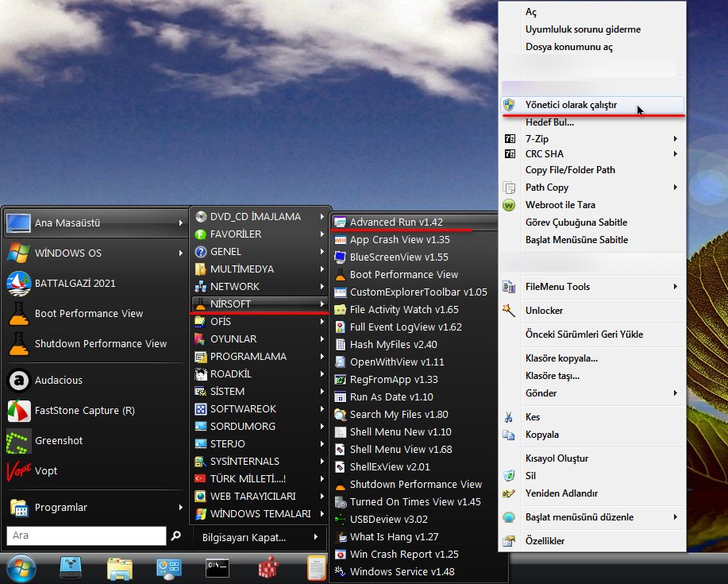Click the Unlocker wand icon
Viewport: 728px width, 584px height.
pos(509,311)
